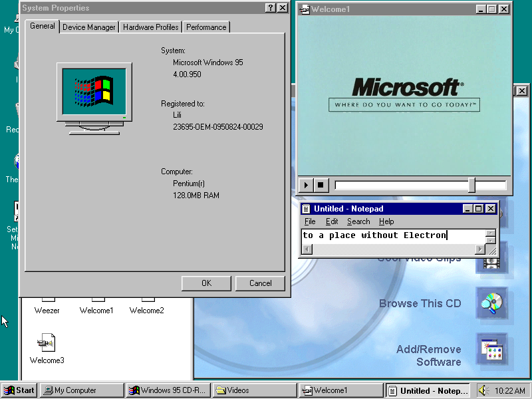Image resolution: width=532 pixels, height=399 pixels.
Task: Click the Notepad title bar icon
Action: [306, 209]
